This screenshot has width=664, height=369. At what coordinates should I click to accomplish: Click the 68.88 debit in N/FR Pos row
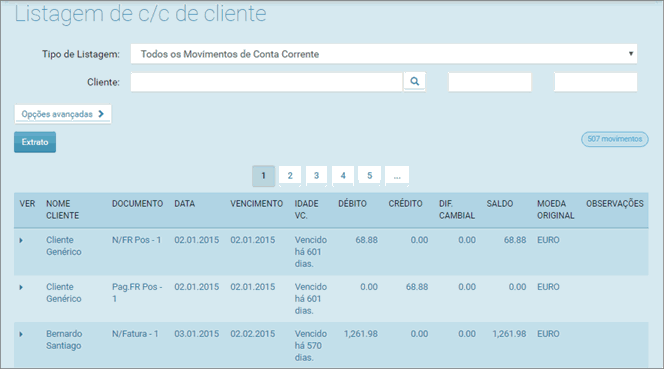[366, 240]
